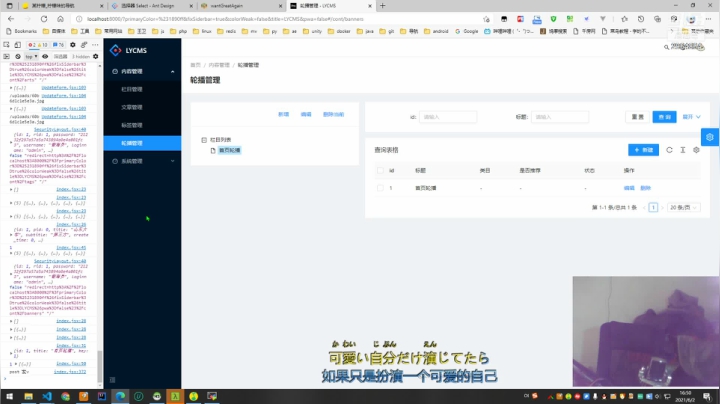Select all rows with header checkbox
720x404 pixels.
tap(380, 170)
